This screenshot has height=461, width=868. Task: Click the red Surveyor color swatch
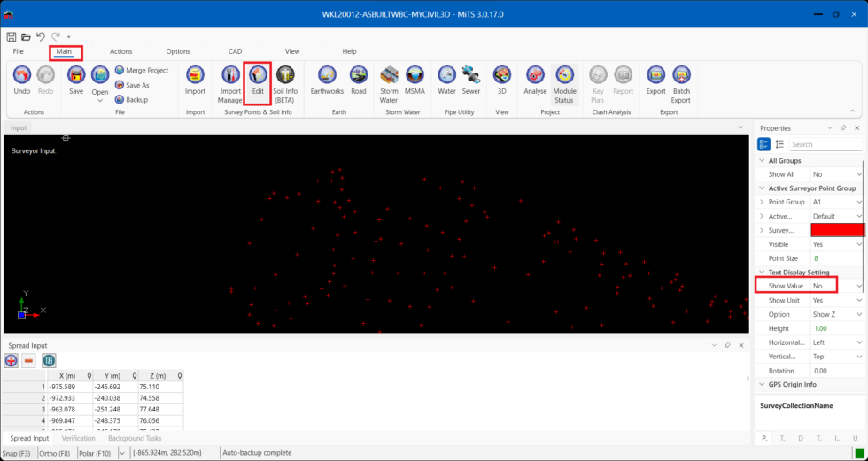coord(837,230)
